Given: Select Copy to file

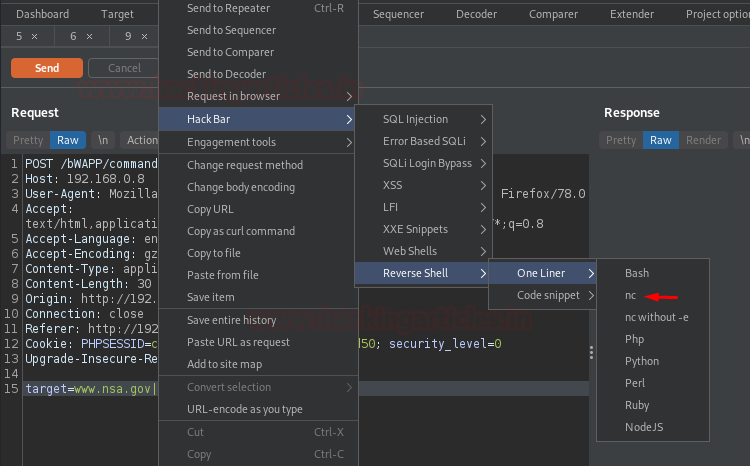Looking at the screenshot, I should point(258,253).
